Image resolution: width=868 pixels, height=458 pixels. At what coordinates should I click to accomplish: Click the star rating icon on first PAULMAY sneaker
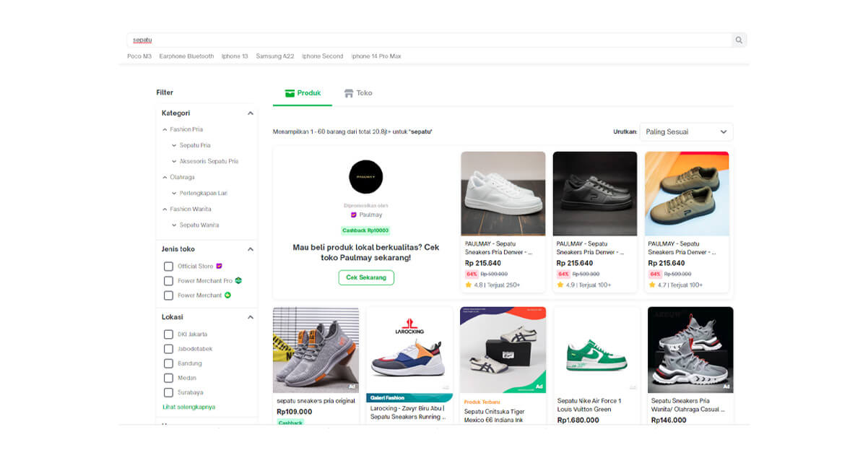469,285
